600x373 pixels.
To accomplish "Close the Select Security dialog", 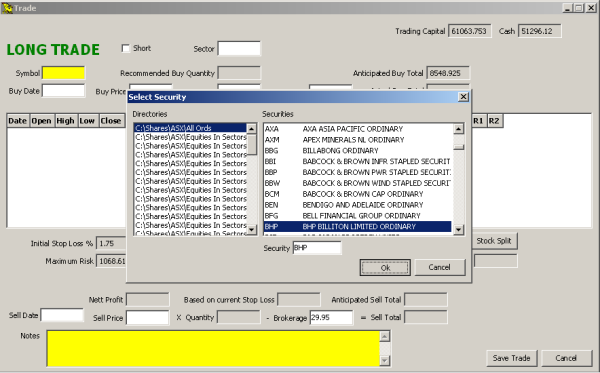I will [x=463, y=97].
